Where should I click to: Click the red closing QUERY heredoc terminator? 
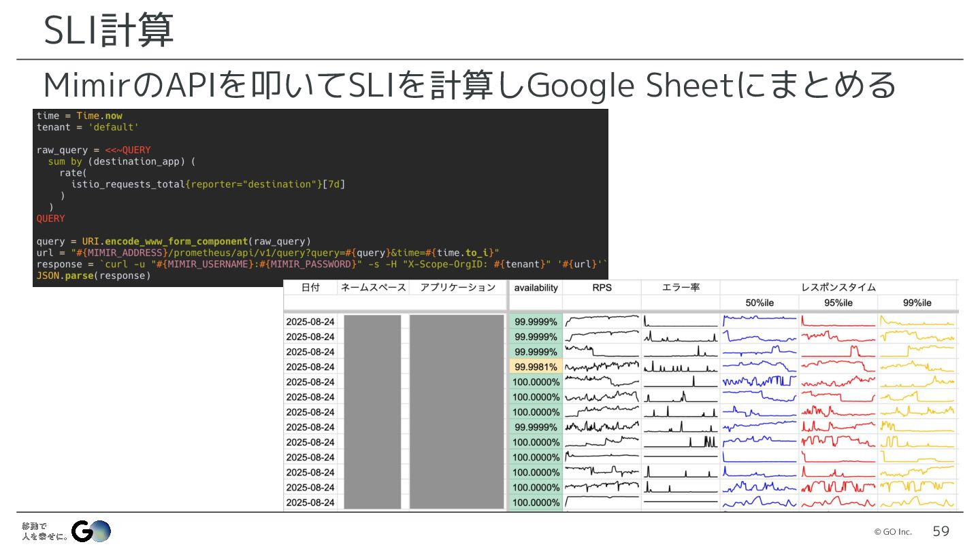(x=51, y=218)
